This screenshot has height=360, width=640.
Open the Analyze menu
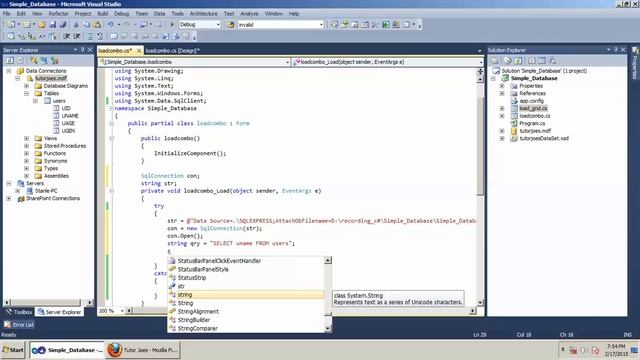(249, 13)
